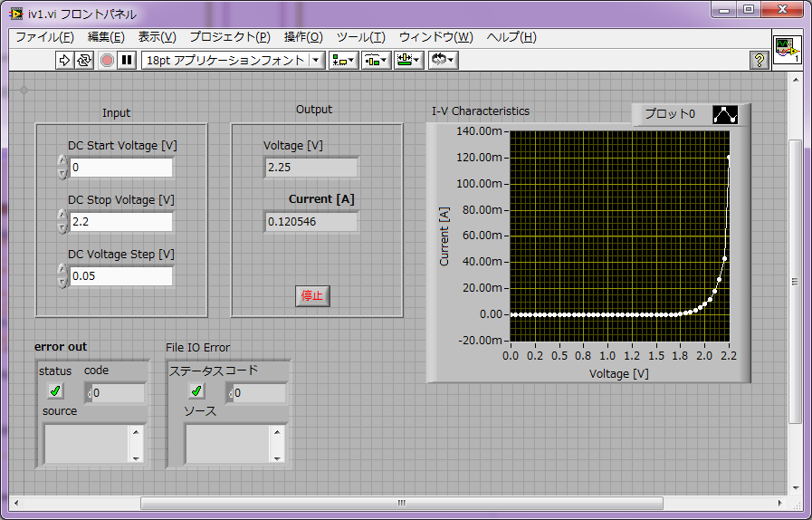Open the 編集(E) menu
Viewport: 812px width, 520px height.
(x=106, y=37)
